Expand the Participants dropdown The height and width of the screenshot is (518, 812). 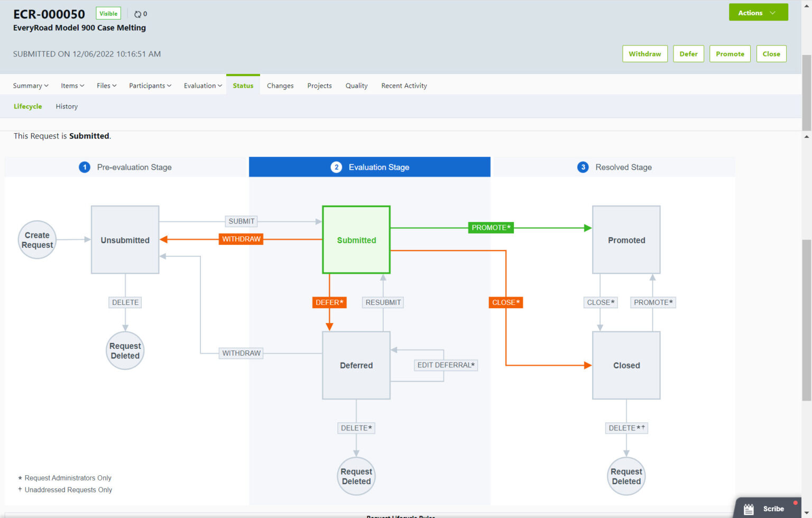tap(150, 85)
